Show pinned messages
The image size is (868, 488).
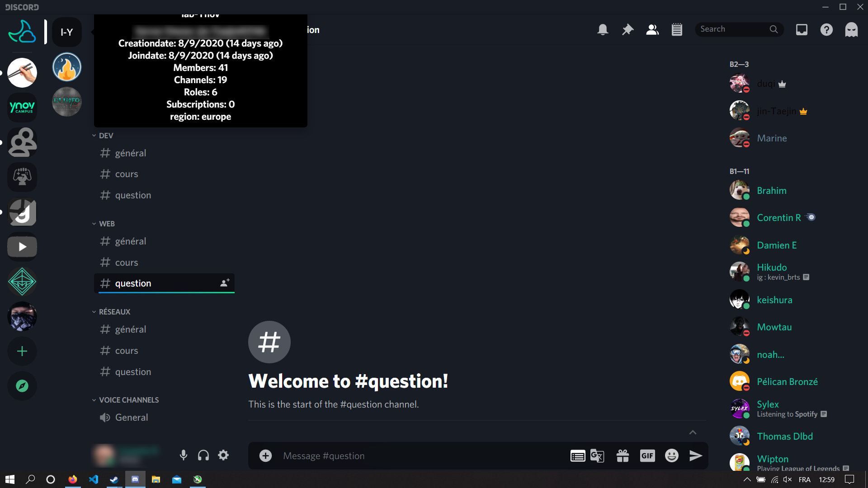627,30
